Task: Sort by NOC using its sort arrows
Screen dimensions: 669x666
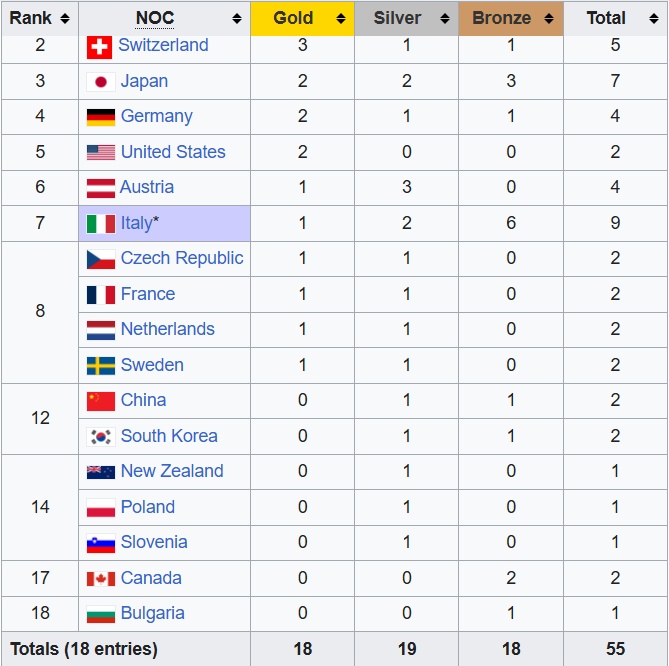Action: pos(237,19)
